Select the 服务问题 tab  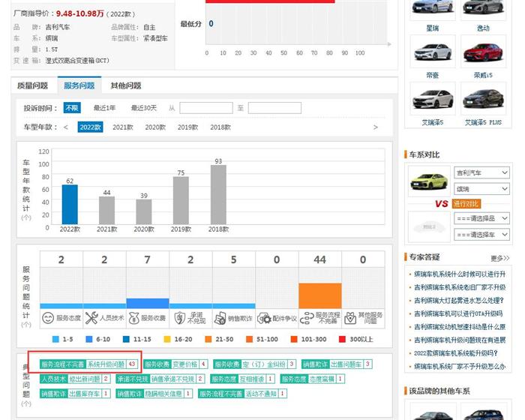pos(79,85)
